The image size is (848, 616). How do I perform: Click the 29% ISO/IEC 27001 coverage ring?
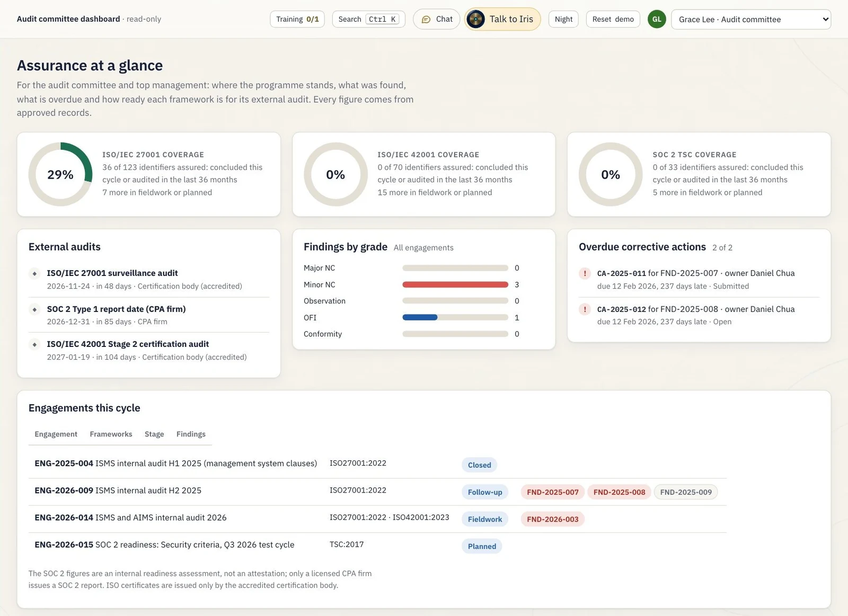pyautogui.click(x=60, y=174)
